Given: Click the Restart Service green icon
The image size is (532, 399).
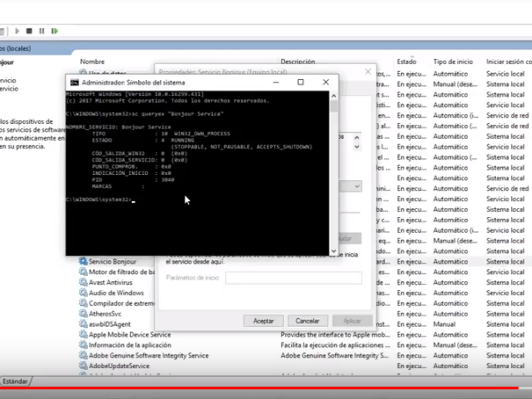Looking at the screenshot, I should click(55, 31).
